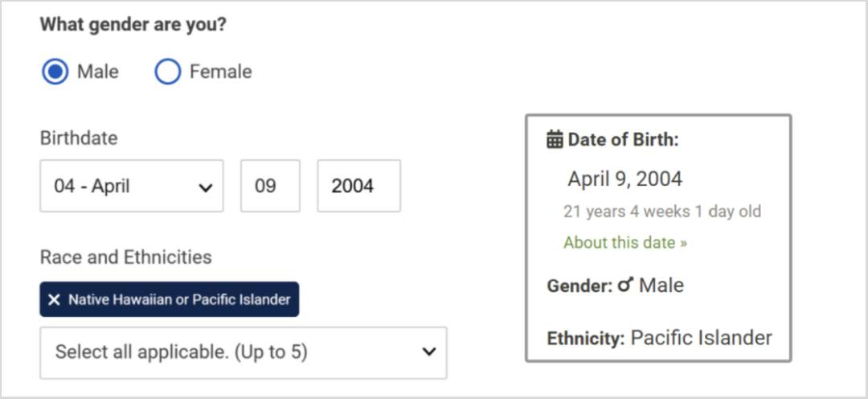Click the Birthdate field label
This screenshot has height=399, width=868.
tap(79, 138)
